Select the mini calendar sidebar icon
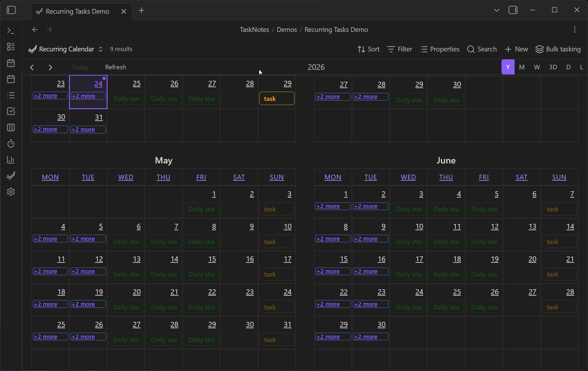Screen dimensions: 588x371 (x=11, y=63)
